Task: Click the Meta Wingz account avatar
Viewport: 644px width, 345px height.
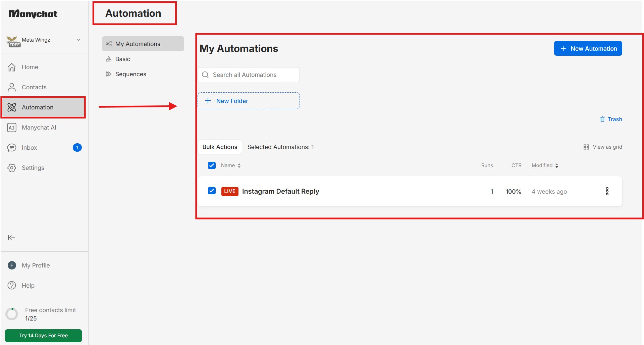Action: point(13,41)
